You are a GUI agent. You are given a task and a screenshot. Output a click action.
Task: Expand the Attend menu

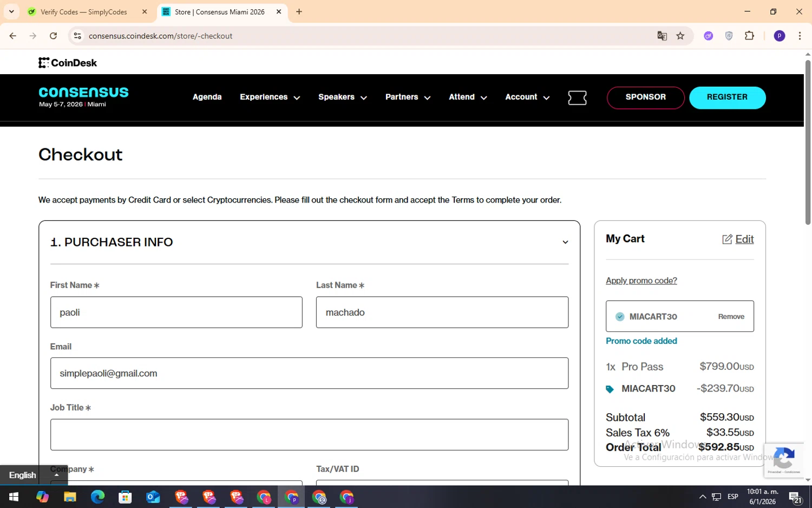[468, 97]
